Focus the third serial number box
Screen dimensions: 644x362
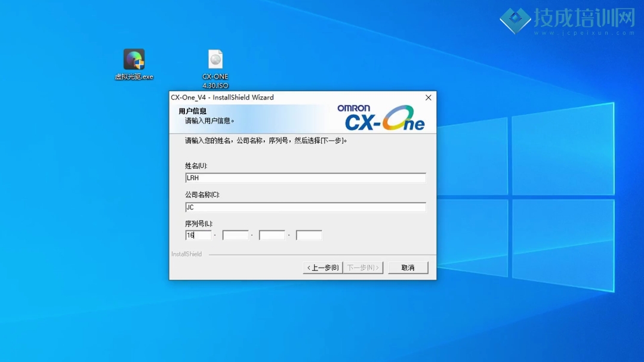[x=272, y=235]
